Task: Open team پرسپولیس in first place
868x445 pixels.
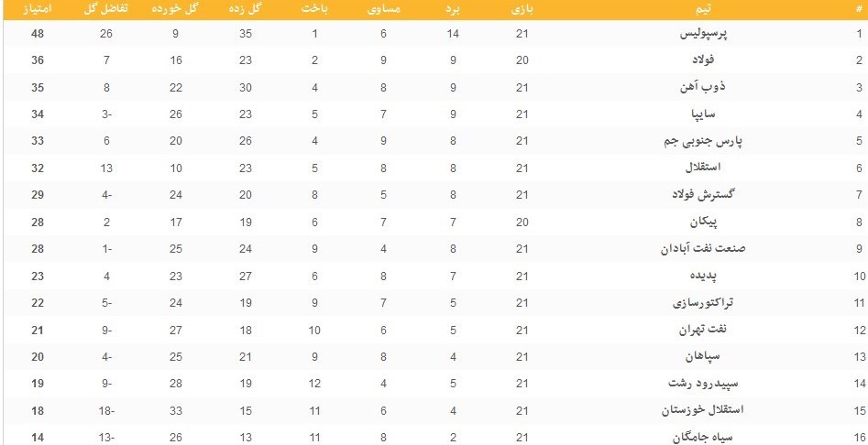Action: click(x=709, y=34)
